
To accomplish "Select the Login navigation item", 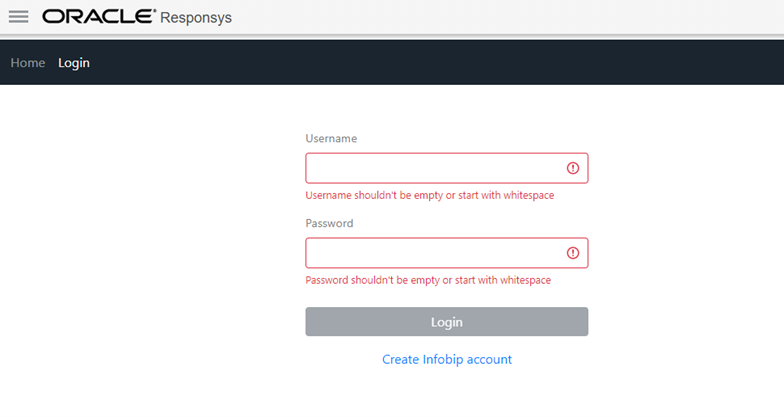I will click(x=74, y=63).
